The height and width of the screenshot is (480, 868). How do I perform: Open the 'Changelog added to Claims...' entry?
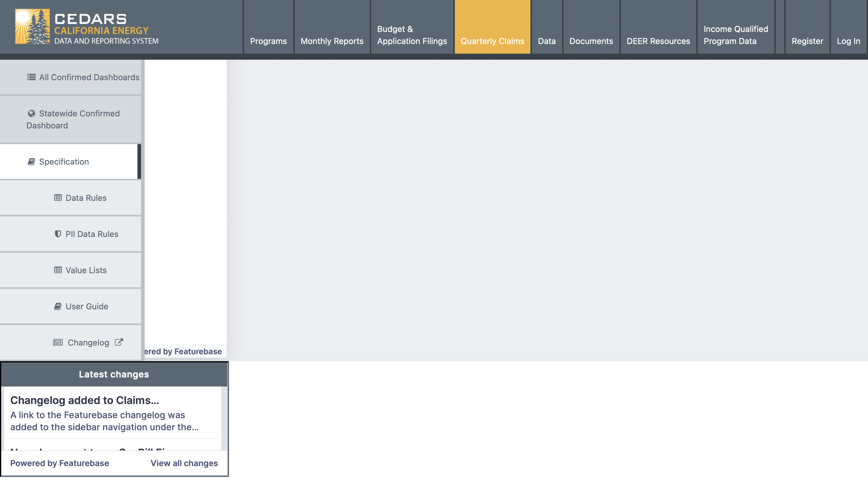click(x=84, y=400)
